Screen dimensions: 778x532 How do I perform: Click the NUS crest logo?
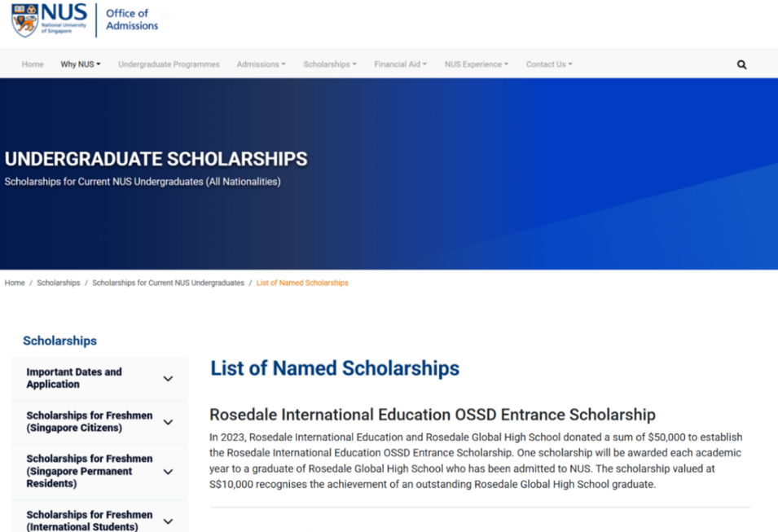(25, 20)
